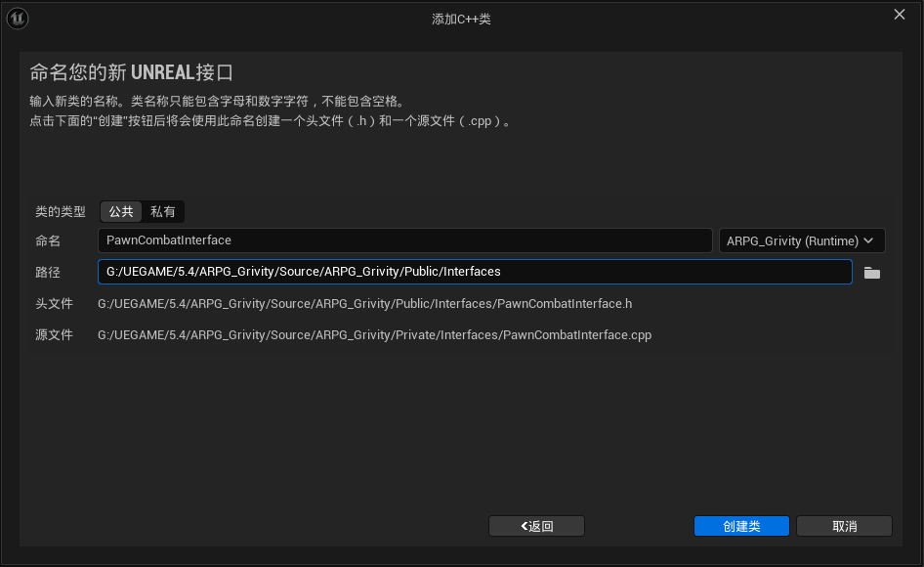This screenshot has width=924, height=567.
Task: Open folder browser next to path field
Action: (x=871, y=273)
